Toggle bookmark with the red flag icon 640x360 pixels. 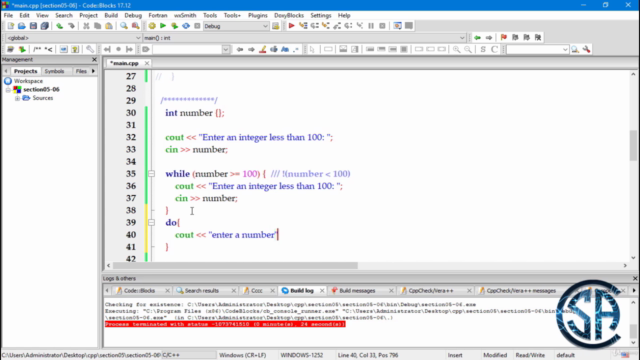[504, 38]
